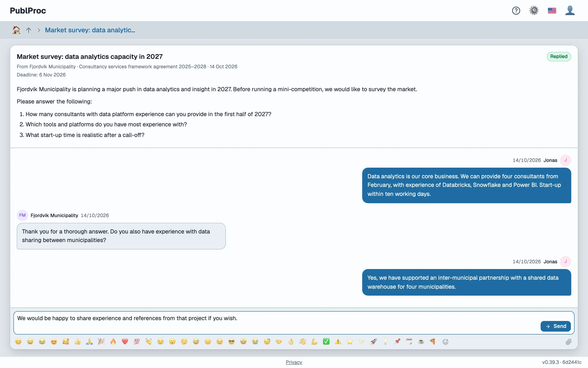Insert the coffee cup emoji
The height and width of the screenshot is (368, 588).
pos(421,342)
